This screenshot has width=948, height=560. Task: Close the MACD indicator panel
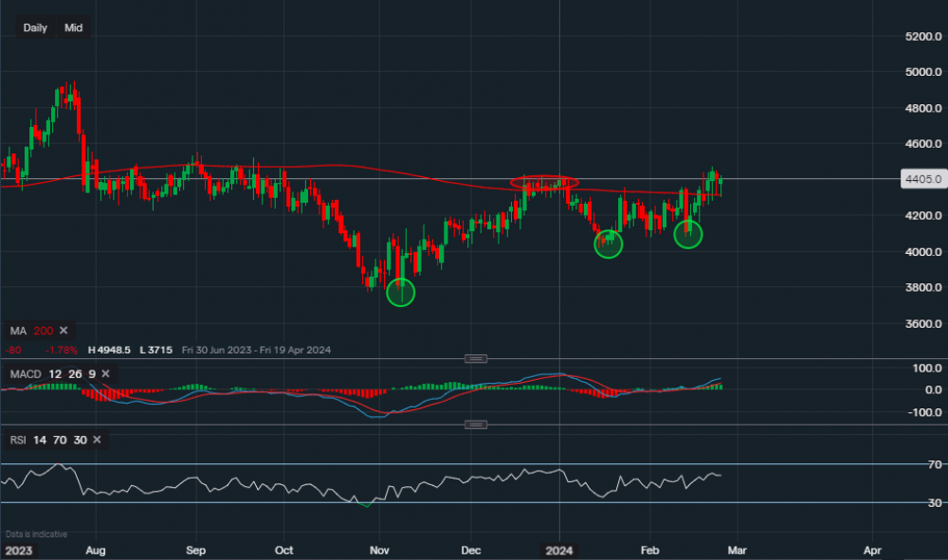pos(105,374)
